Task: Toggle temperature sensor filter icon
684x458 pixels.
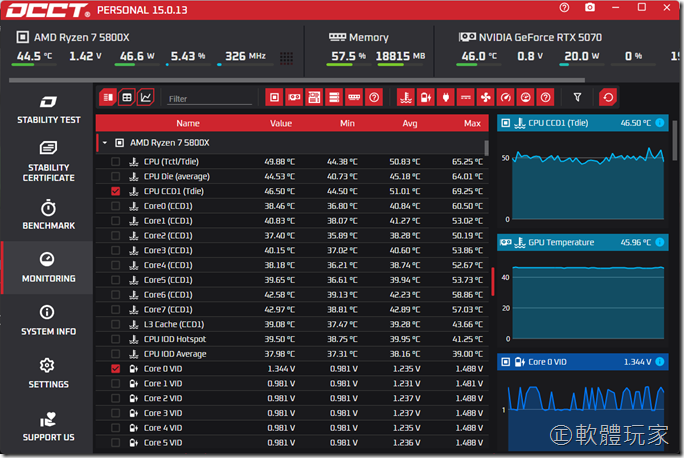Action: point(405,97)
